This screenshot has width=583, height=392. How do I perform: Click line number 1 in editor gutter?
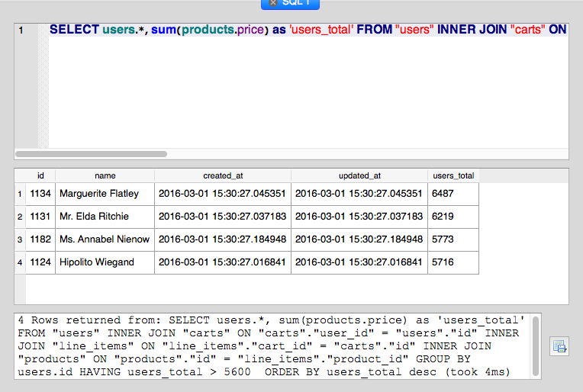click(21, 30)
